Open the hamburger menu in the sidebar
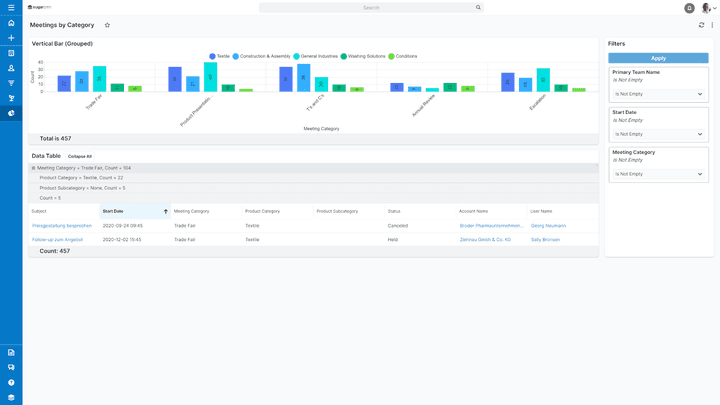 tap(11, 8)
